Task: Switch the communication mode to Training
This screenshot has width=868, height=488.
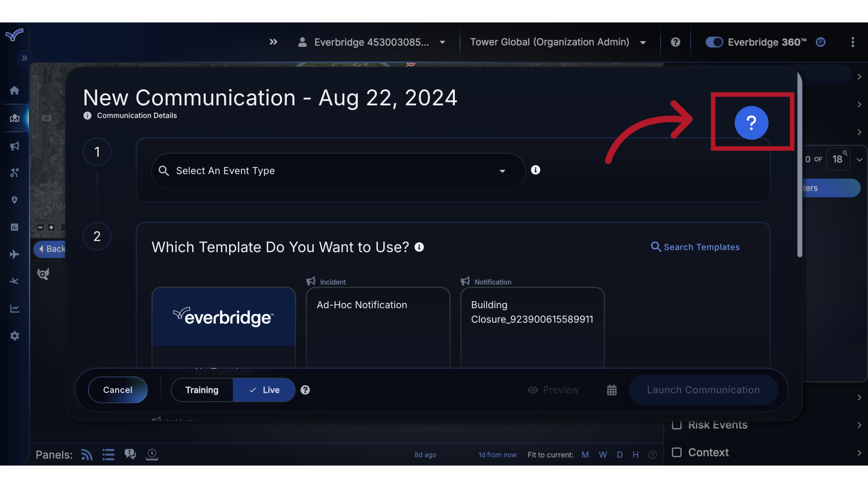Action: (202, 389)
